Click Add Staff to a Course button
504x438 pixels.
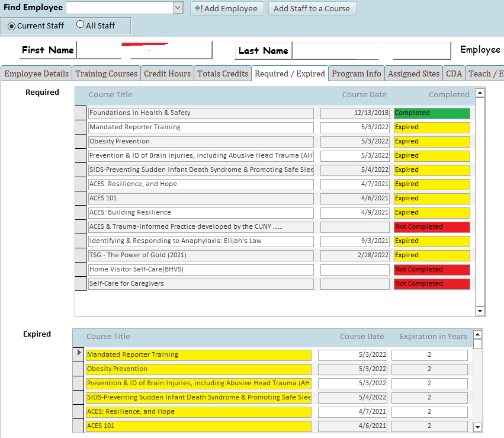[x=312, y=8]
